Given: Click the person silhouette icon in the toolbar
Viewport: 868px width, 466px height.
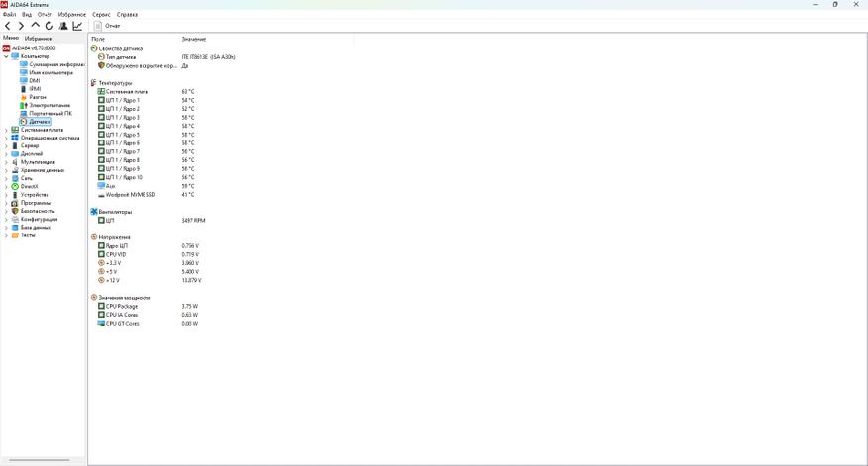Looking at the screenshot, I should [63, 26].
